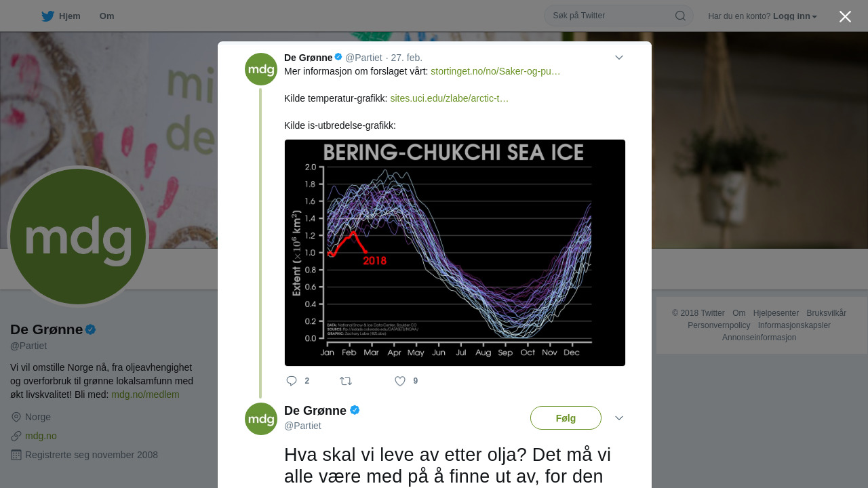
Task: Like the sea ice tweet
Action: point(400,381)
